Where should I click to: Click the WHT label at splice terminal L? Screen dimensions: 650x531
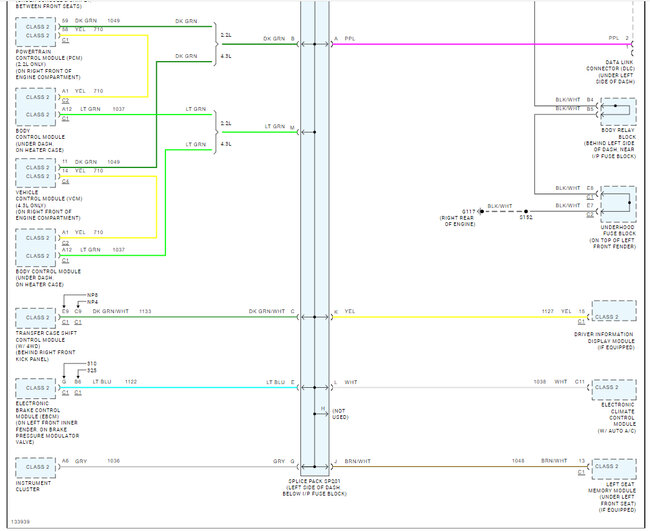coord(350,382)
